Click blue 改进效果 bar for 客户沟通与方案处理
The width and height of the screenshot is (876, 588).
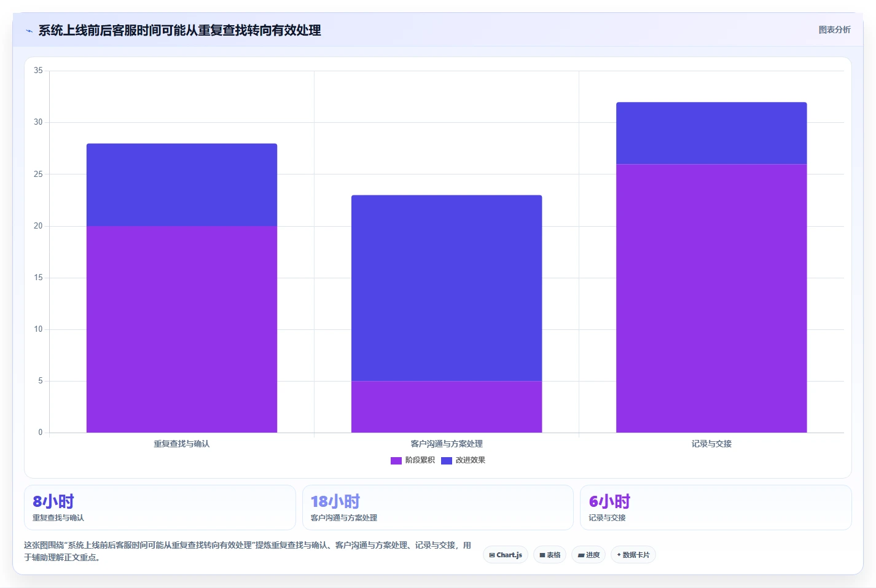coord(447,288)
